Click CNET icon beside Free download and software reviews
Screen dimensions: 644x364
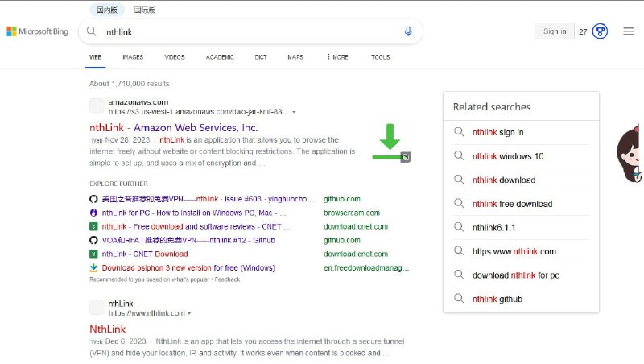[x=93, y=226]
